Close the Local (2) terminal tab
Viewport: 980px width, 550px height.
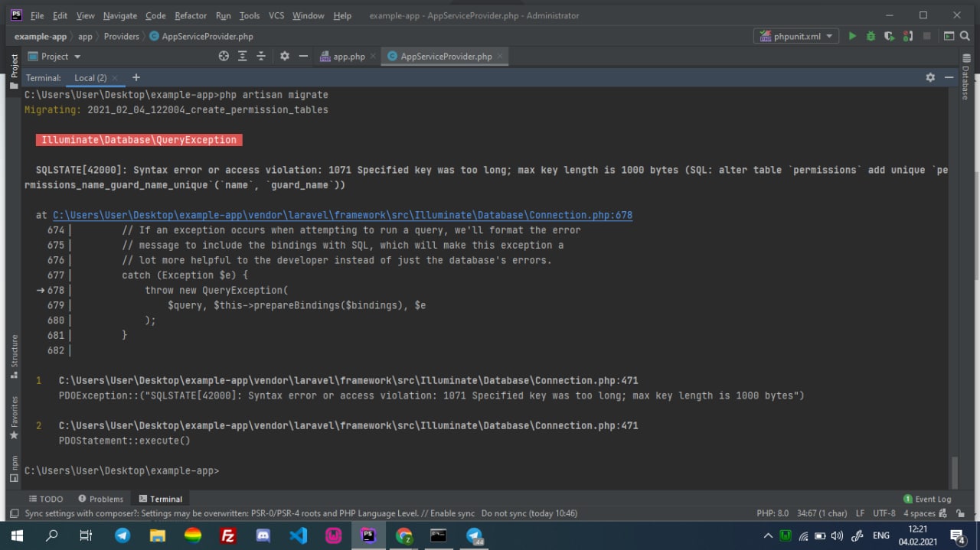[115, 78]
